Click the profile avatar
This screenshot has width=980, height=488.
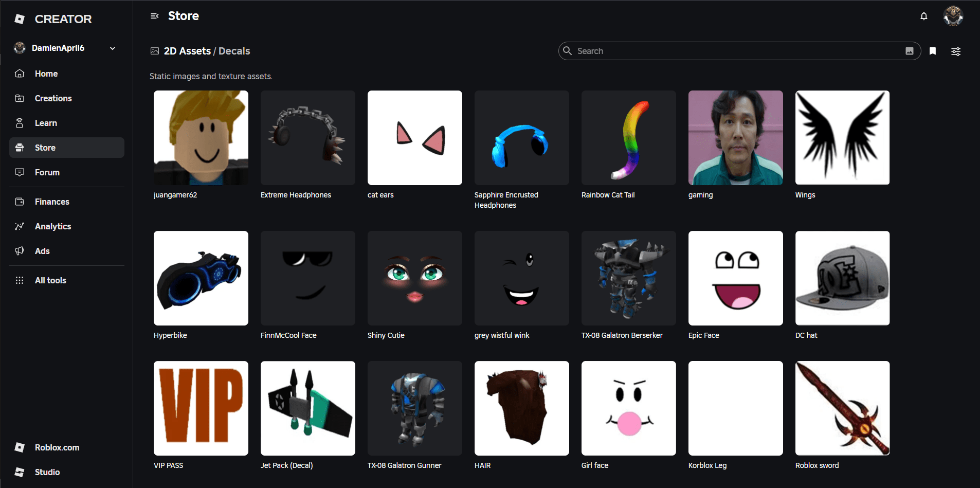click(954, 16)
